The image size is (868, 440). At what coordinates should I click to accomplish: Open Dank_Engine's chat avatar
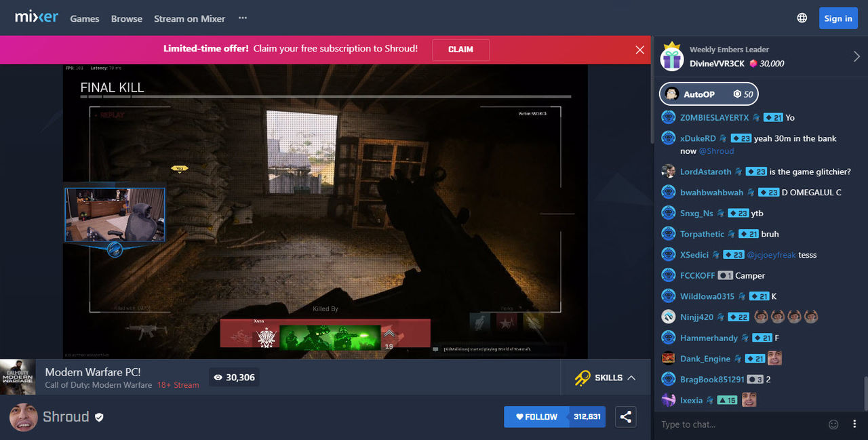669,358
